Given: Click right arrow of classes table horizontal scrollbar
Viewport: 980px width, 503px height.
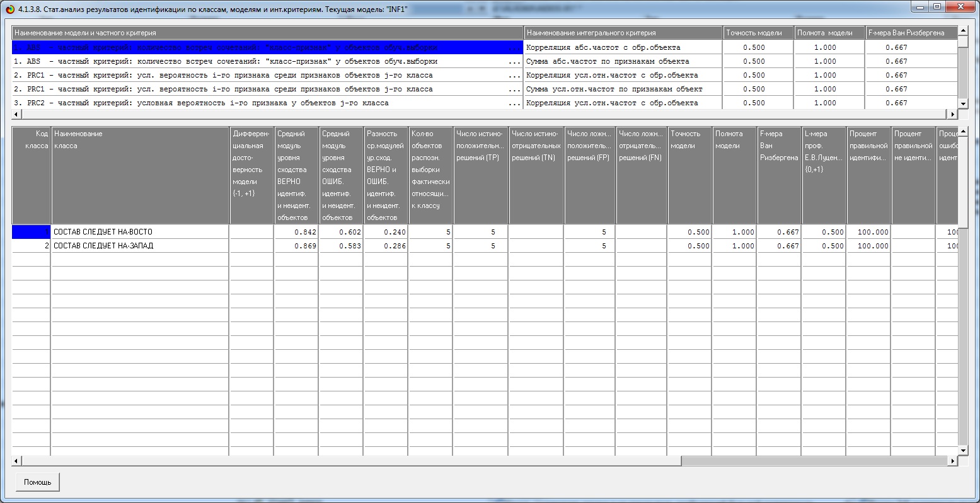Looking at the screenshot, I should coord(952,461).
